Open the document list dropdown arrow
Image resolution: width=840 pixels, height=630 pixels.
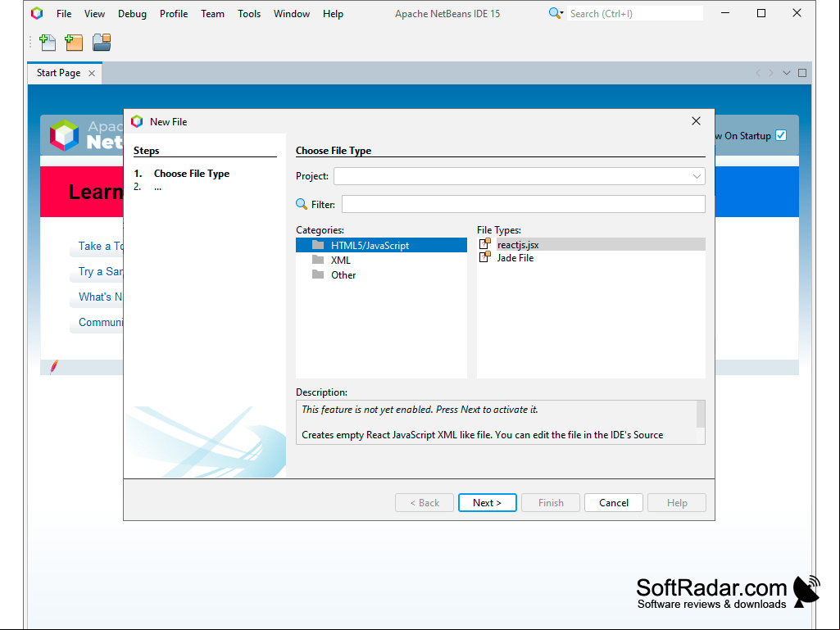click(x=787, y=73)
